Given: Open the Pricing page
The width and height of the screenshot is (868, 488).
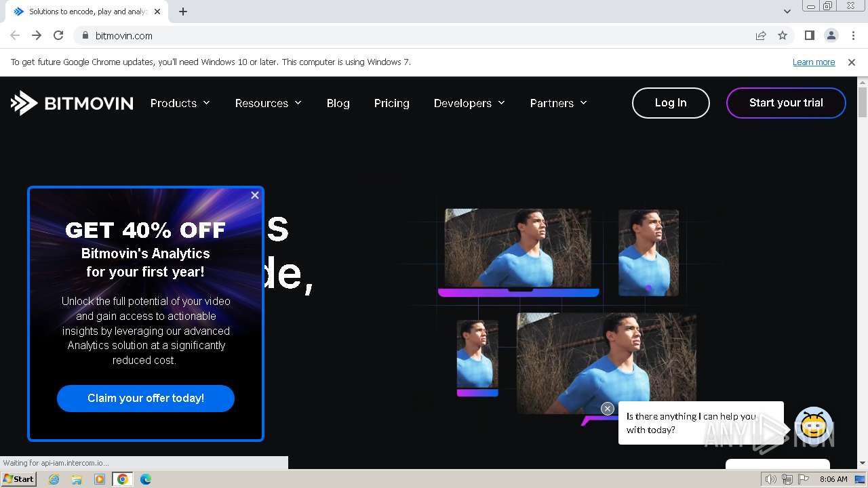Looking at the screenshot, I should tap(392, 103).
